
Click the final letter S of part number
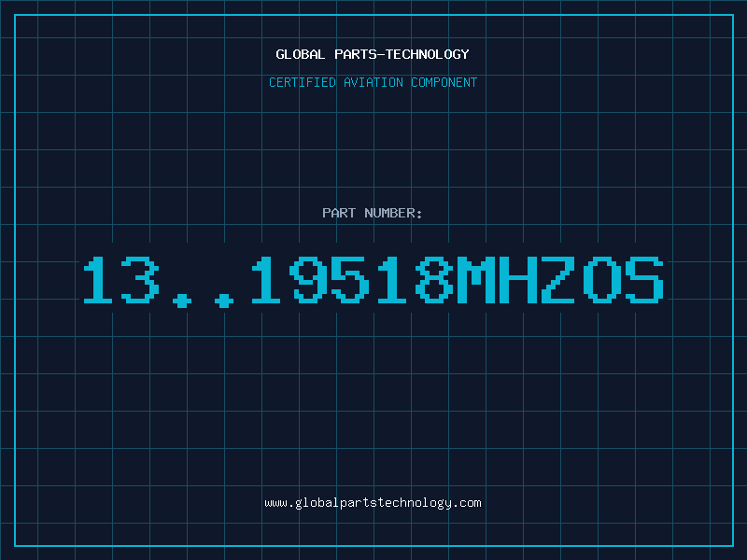tap(644, 280)
